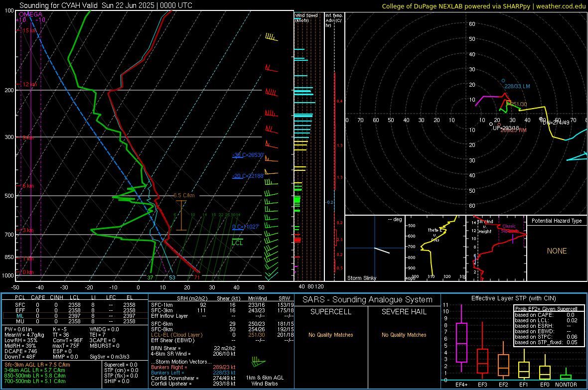
Task: Click the surface wet-bulb value 53
Action: click(172, 277)
